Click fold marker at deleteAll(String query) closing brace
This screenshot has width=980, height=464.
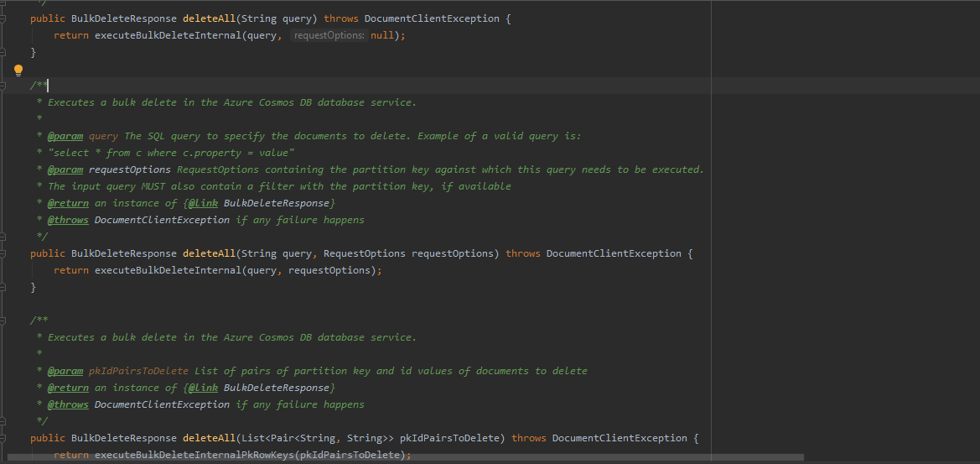(3, 53)
